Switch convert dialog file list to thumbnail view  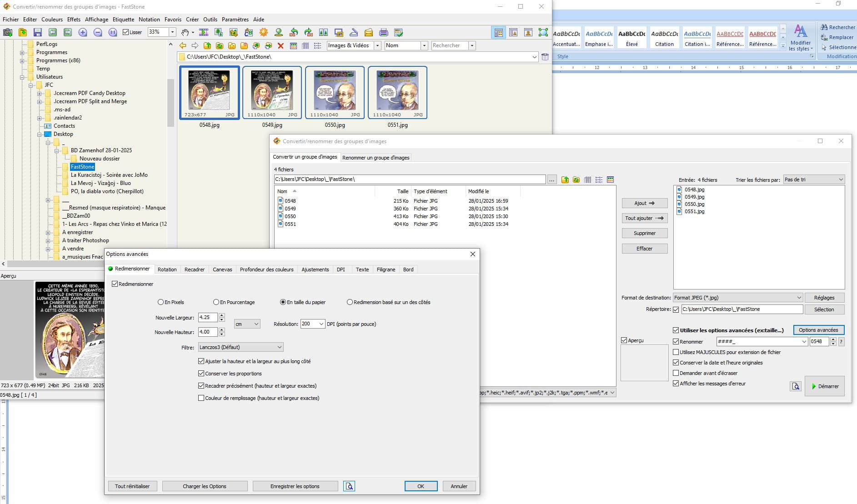tap(611, 180)
